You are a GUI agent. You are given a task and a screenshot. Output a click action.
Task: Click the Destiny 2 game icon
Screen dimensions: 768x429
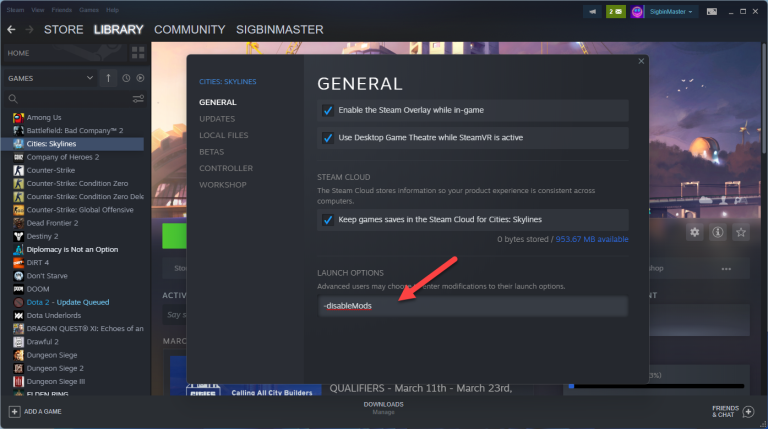(x=18, y=237)
